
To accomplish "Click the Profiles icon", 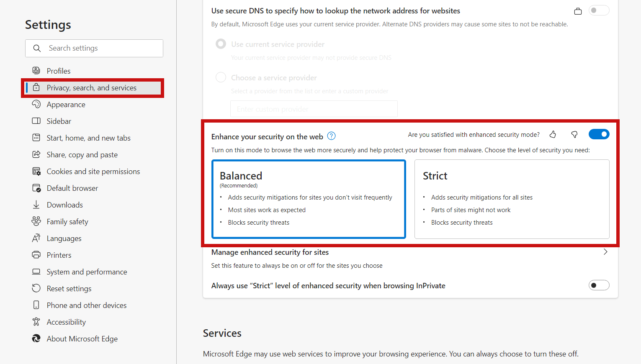I will pyautogui.click(x=36, y=70).
